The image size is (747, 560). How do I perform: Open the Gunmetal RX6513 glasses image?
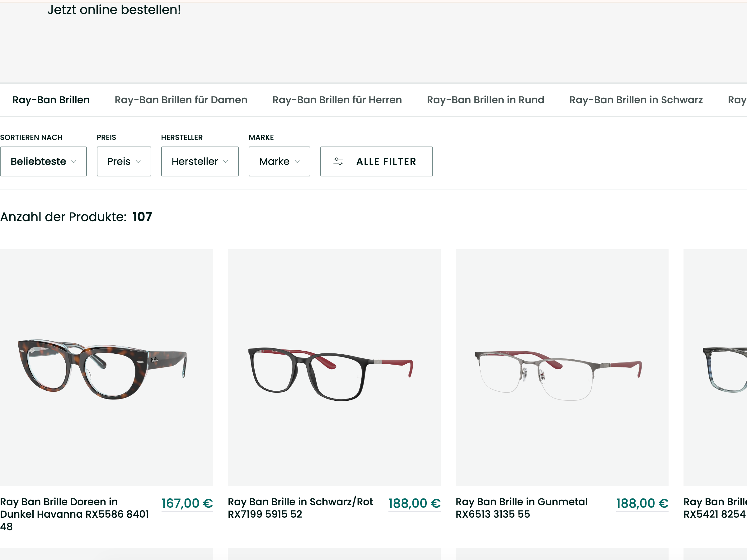562,367
